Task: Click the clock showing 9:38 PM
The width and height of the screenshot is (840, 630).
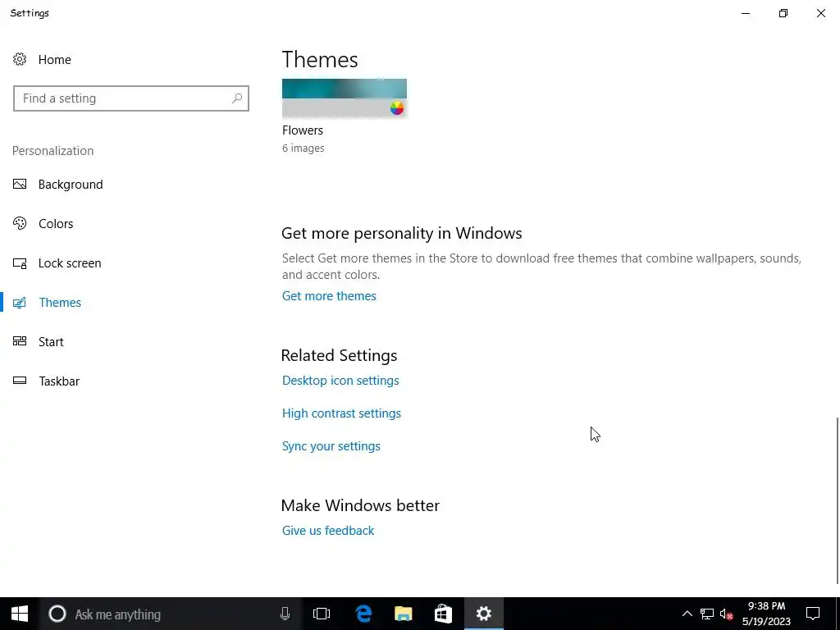Action: click(767, 606)
